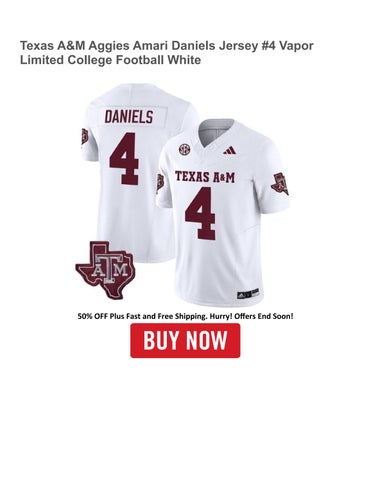The height and width of the screenshot is (480, 371).
Task: Click the DANIELS nameplate on back jersey
Action: (129, 117)
